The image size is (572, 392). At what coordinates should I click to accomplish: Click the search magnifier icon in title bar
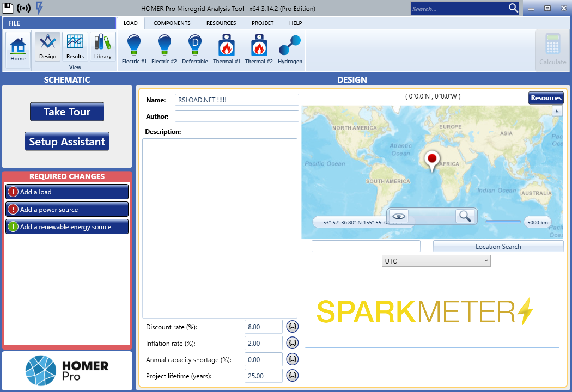coord(513,8)
